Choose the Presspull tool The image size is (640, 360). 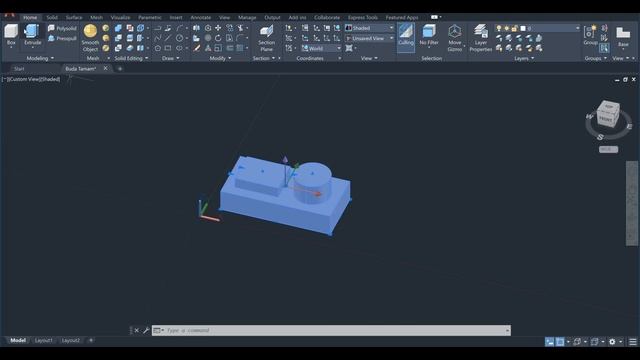click(62, 38)
